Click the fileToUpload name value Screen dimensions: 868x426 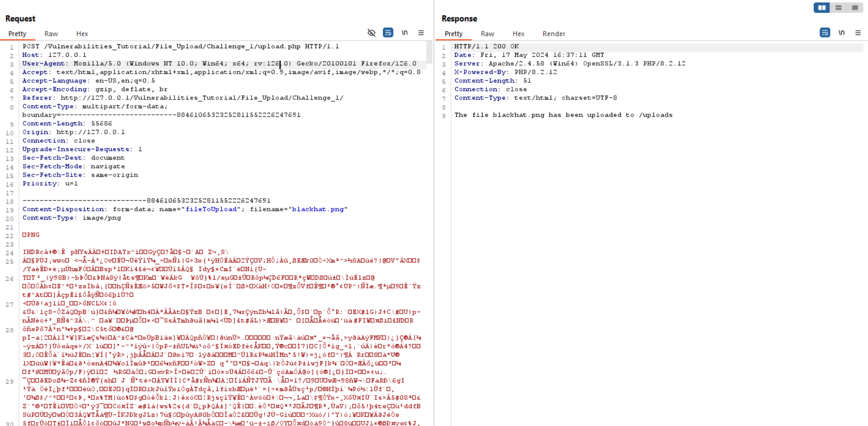click(211, 209)
